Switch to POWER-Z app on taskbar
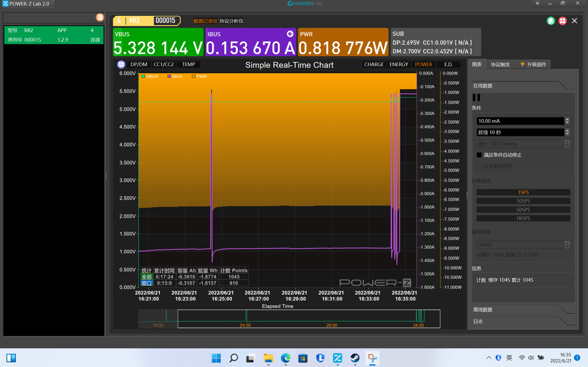Image resolution: width=588 pixels, height=367 pixels. [338, 358]
